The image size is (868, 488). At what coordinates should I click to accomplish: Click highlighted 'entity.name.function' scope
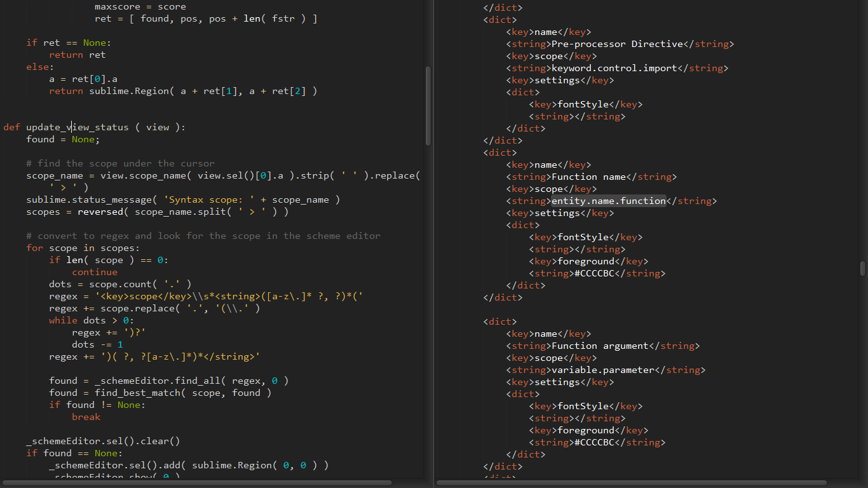coord(609,201)
